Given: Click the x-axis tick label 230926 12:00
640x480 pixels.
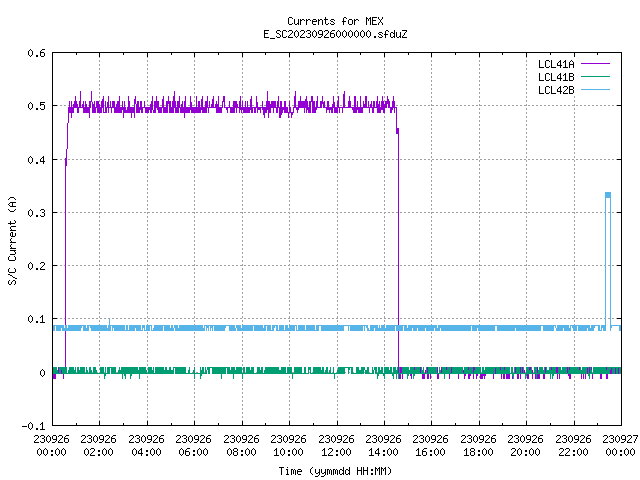Looking at the screenshot, I should point(336,445).
